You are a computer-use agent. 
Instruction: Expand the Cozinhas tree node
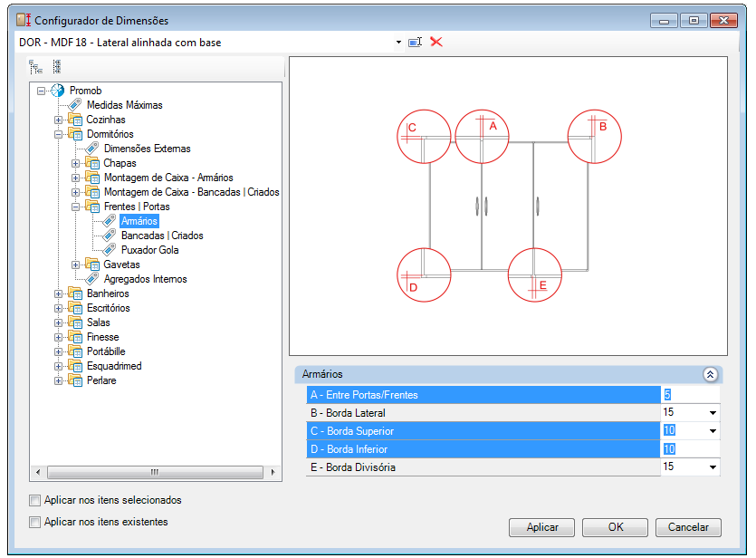(x=58, y=120)
